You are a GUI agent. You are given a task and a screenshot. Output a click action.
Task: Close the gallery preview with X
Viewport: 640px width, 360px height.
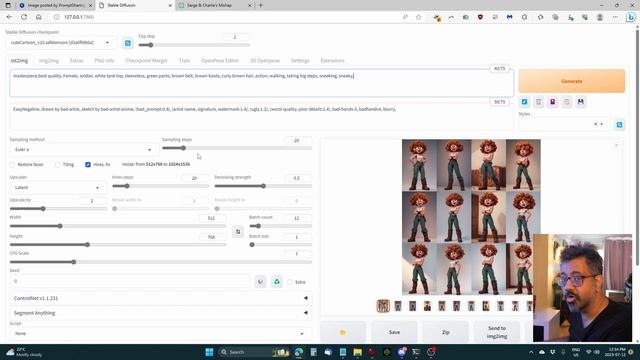(x=616, y=145)
